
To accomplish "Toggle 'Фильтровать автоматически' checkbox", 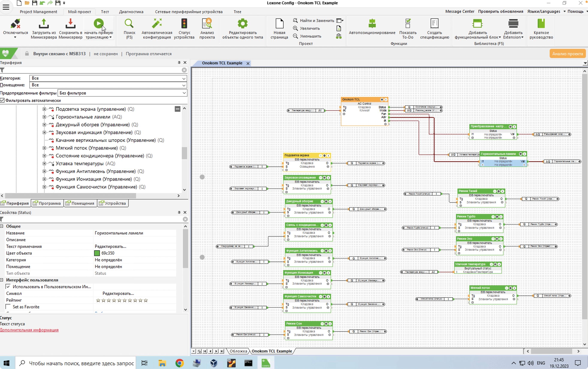I will coord(2,101).
